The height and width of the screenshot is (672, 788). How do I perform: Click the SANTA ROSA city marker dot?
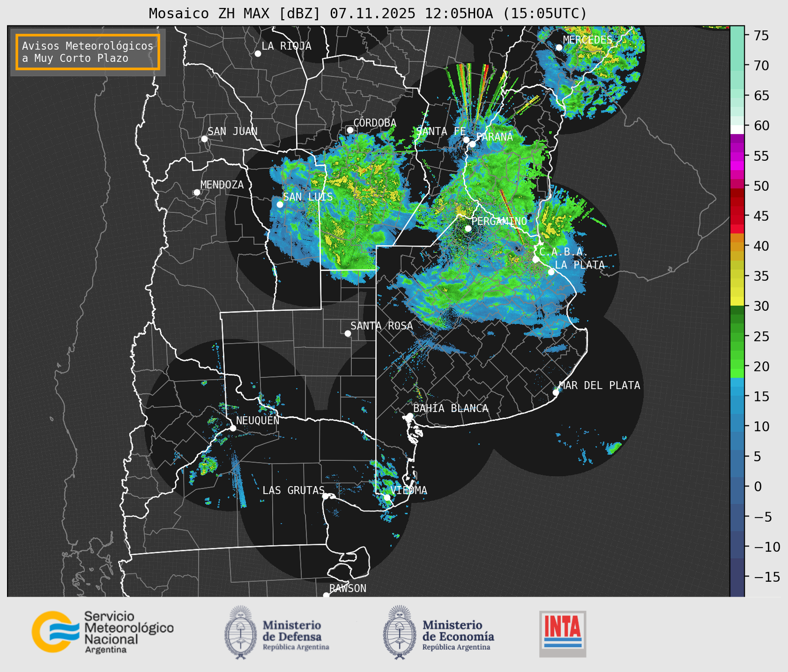point(348,333)
